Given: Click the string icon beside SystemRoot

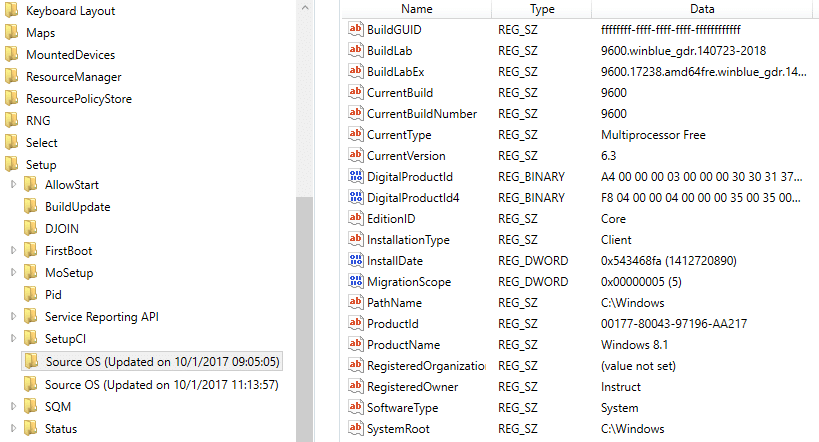Looking at the screenshot, I should point(356,428).
